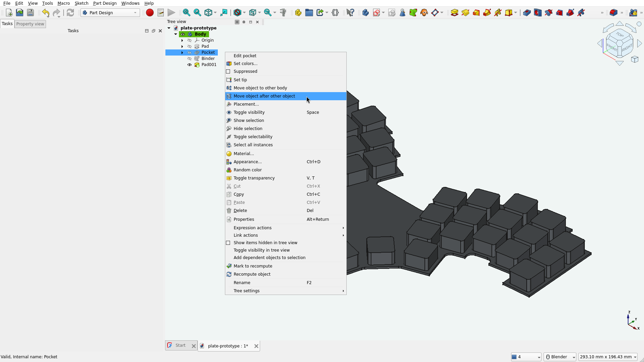Select the Pocket tool in the toolbar

point(526,13)
